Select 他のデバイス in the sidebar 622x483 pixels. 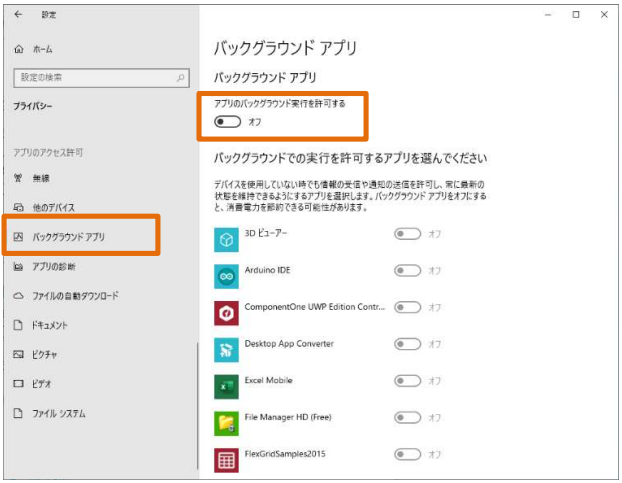click(x=53, y=207)
